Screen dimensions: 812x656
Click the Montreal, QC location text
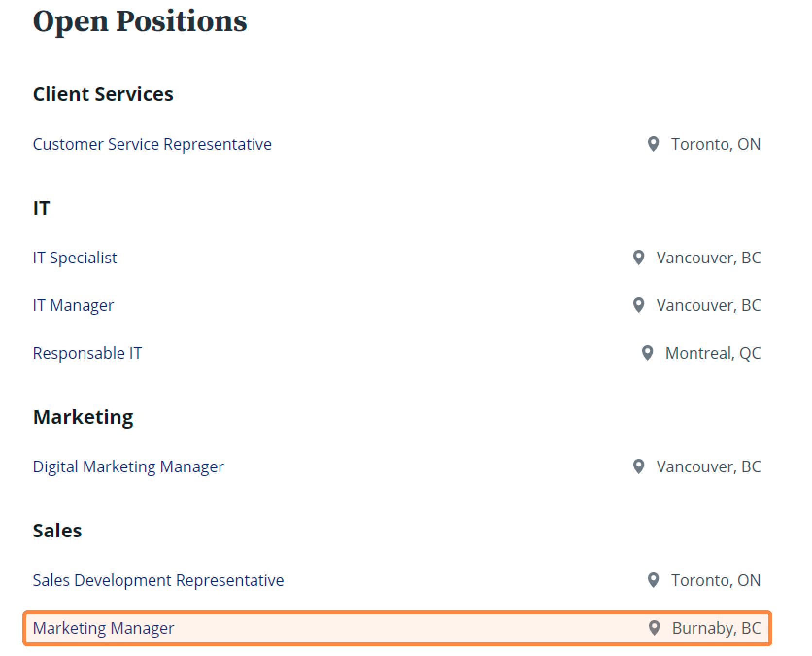(x=713, y=353)
